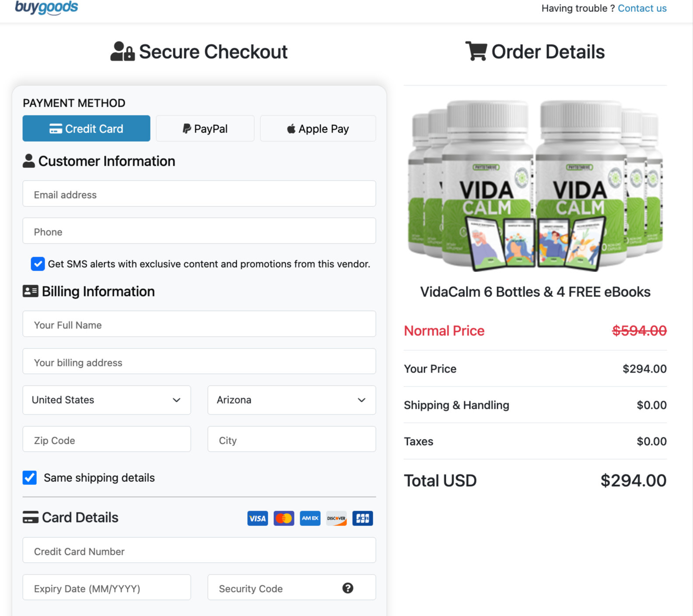The image size is (693, 616).
Task: Click the Shipping & Handling label
Action: click(x=456, y=405)
